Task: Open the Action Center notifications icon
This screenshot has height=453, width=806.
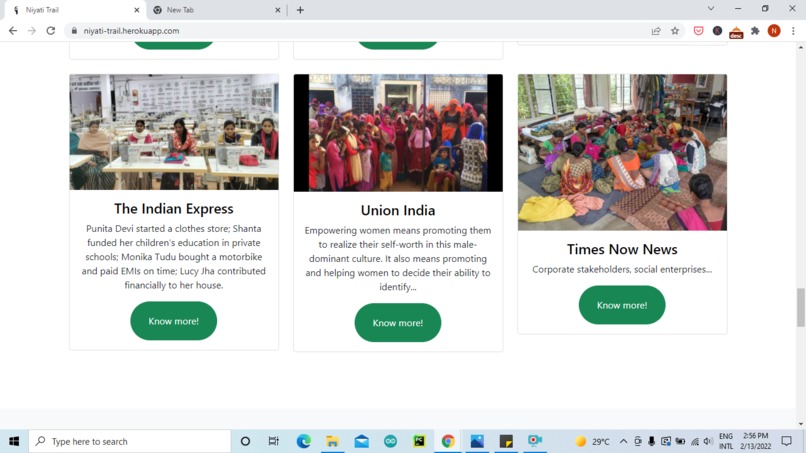Action: 786,441
